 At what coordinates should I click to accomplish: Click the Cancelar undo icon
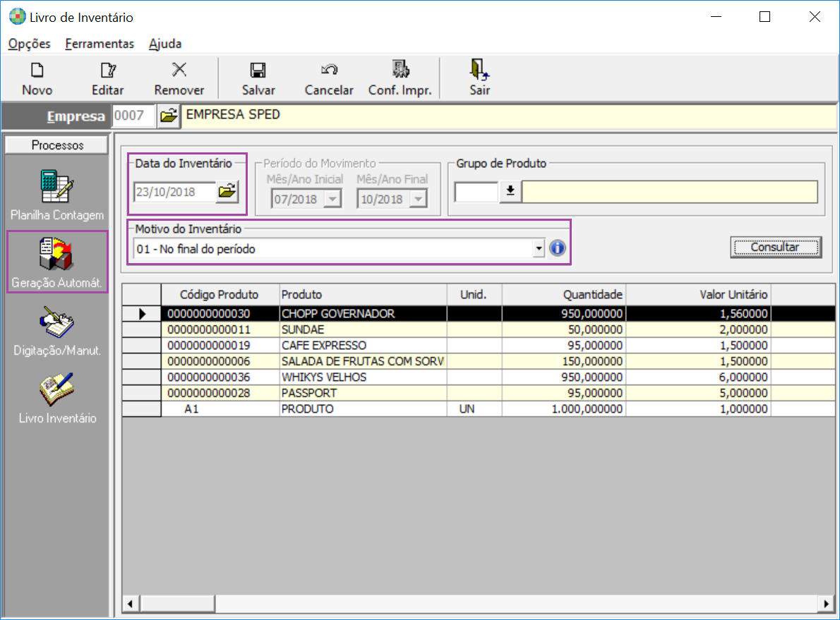329,71
